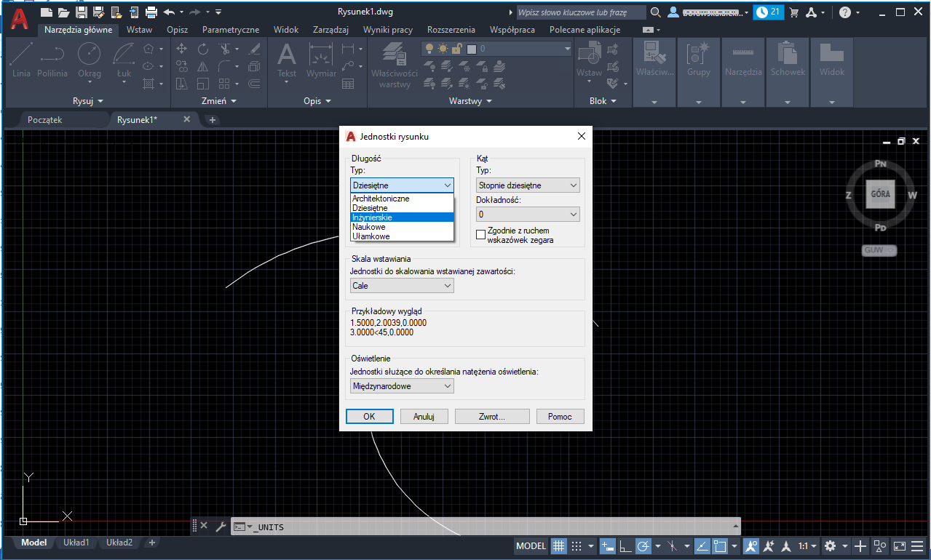Select the Łuk (arc) tool
This screenshot has height=560, width=931.
click(x=124, y=60)
